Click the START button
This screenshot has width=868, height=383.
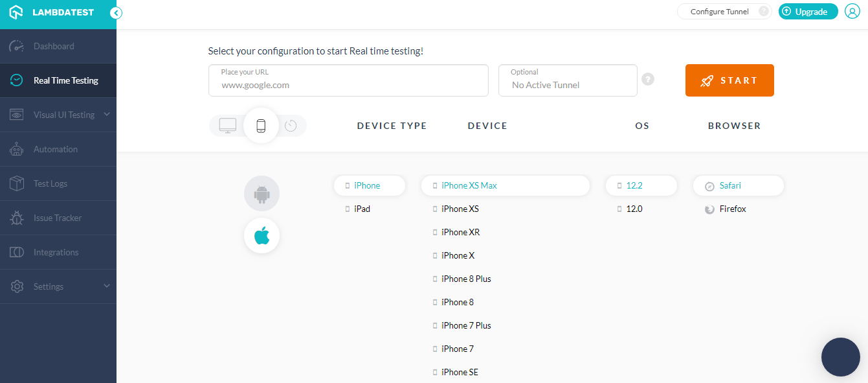coord(729,80)
